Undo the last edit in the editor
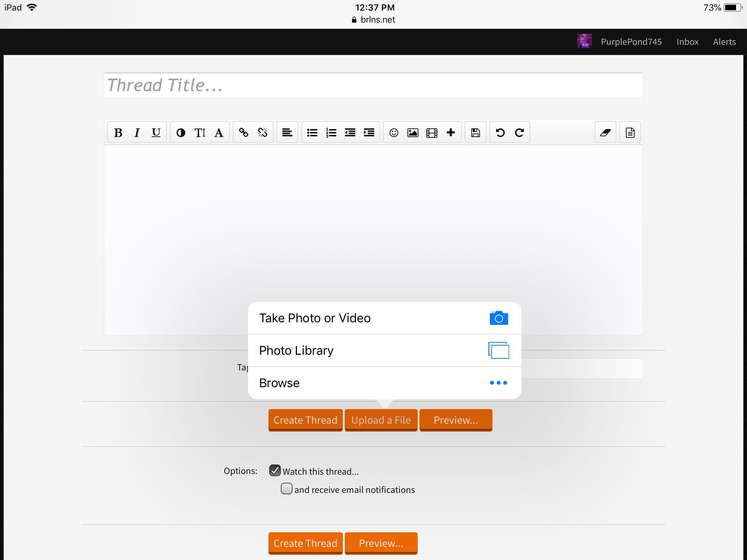The width and height of the screenshot is (747, 560). (500, 132)
